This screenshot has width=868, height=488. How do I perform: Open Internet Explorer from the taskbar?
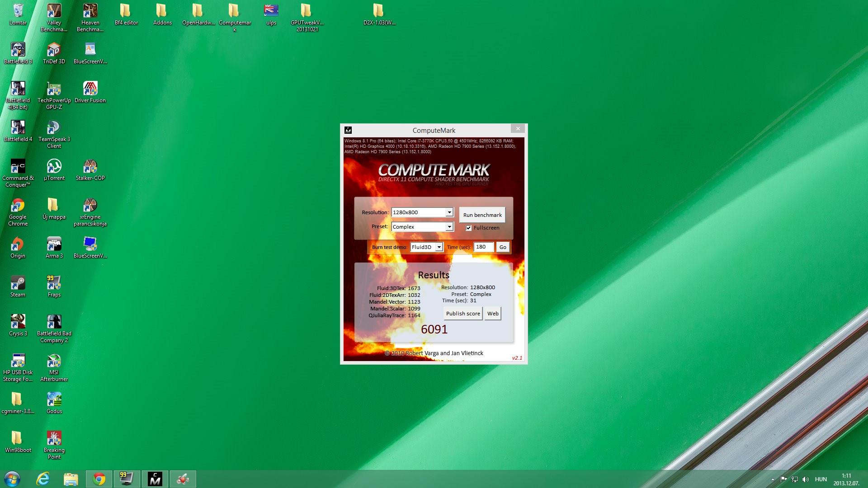click(43, 479)
